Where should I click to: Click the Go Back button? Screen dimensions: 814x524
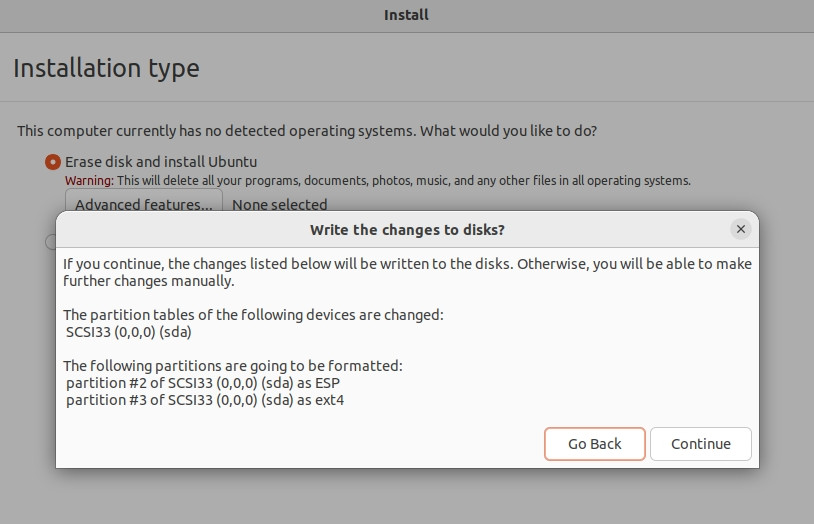[595, 444]
